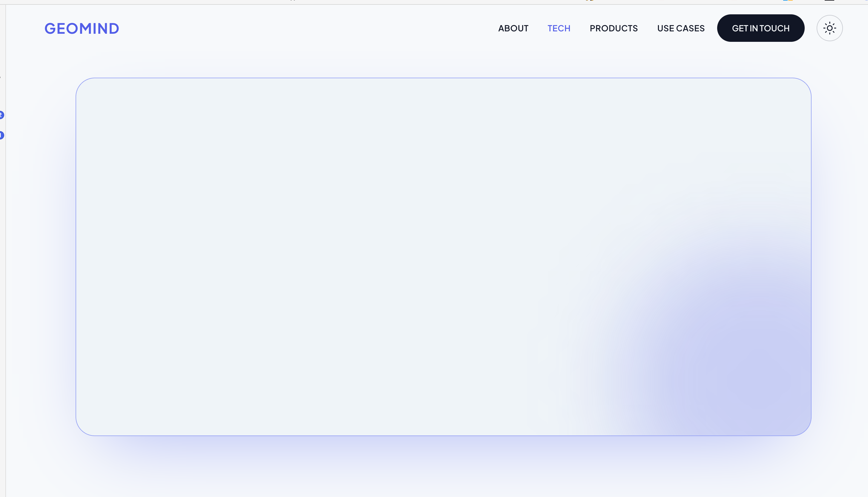This screenshot has height=497, width=868.
Task: Open the ABOUT nav item
Action: (x=513, y=28)
